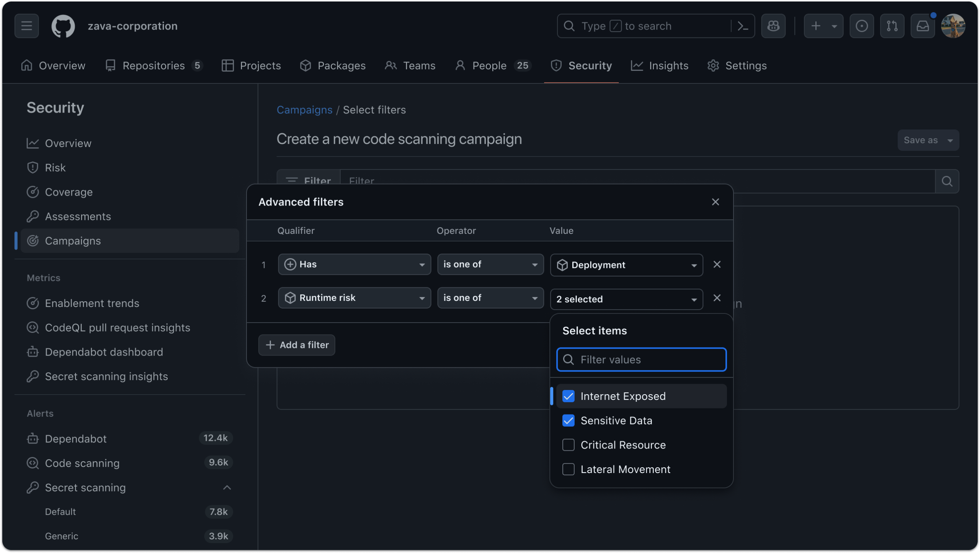980x553 pixels.
Task: Open the Secret scanning insights page
Action: click(x=106, y=376)
